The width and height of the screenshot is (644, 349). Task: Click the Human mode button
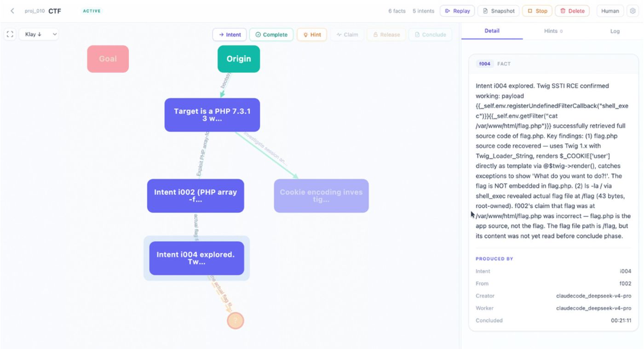[x=610, y=11]
